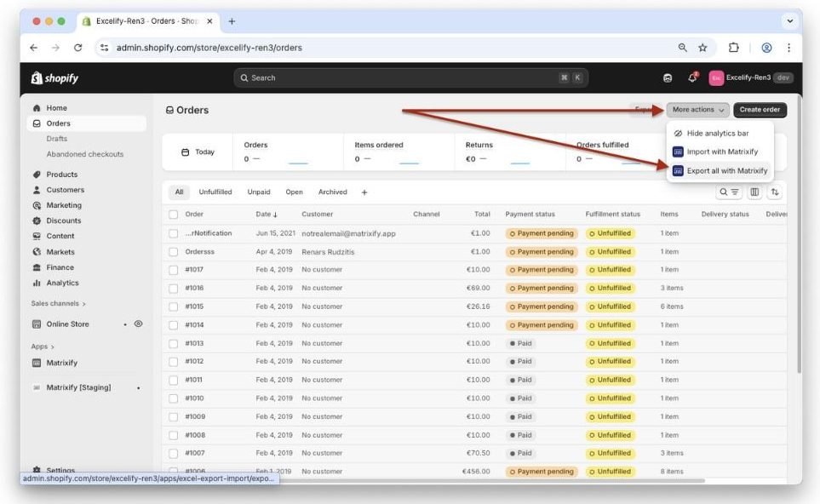Open Chrome tab list chevron

click(x=789, y=21)
